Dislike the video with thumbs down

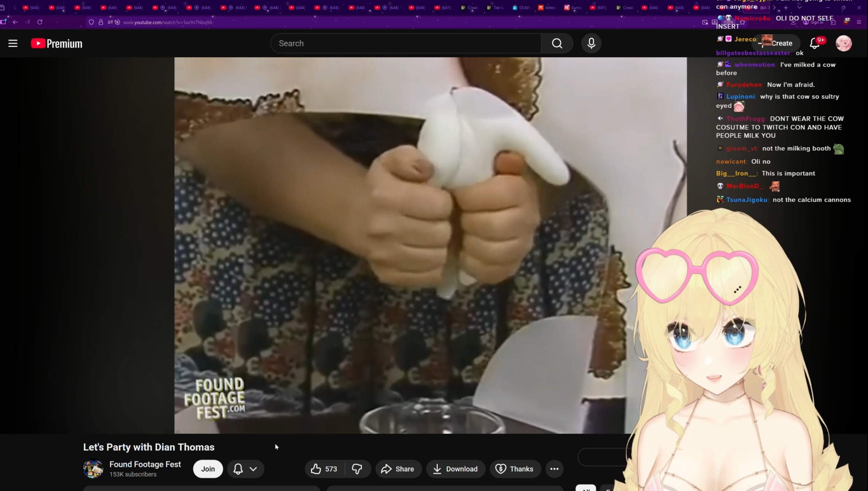(x=357, y=469)
